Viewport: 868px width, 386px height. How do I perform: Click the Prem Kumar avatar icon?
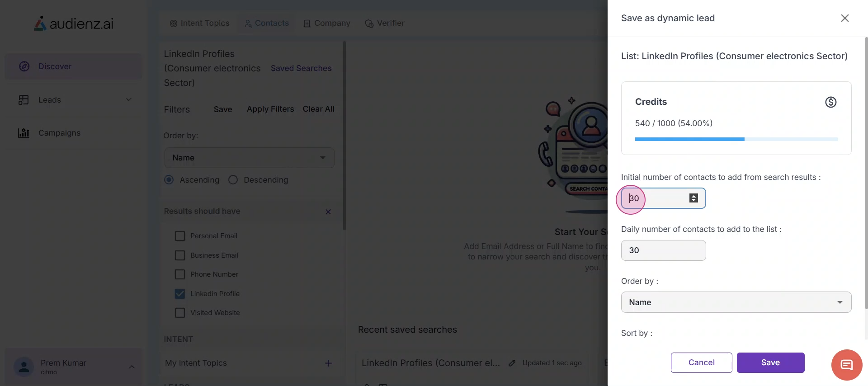coord(24,367)
